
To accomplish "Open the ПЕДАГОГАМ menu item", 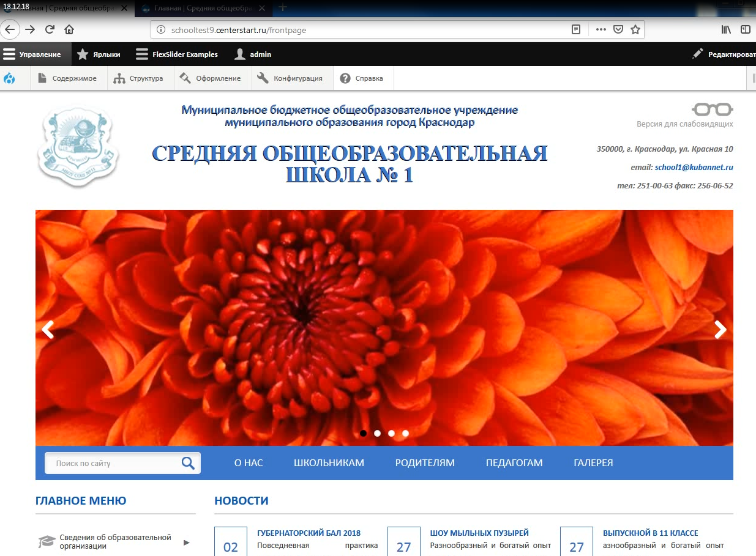I will (x=514, y=463).
